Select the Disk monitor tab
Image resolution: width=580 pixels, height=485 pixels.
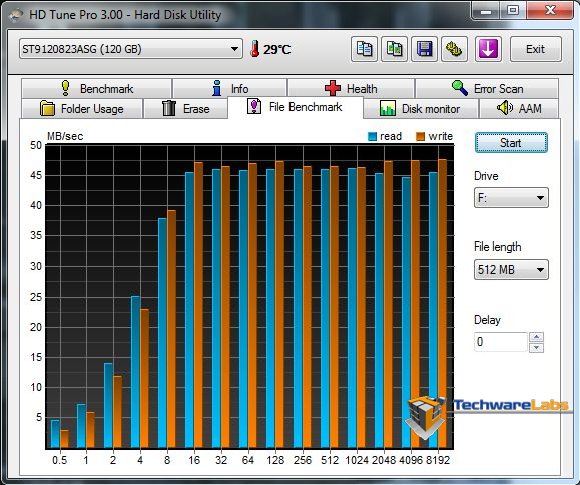[421, 109]
